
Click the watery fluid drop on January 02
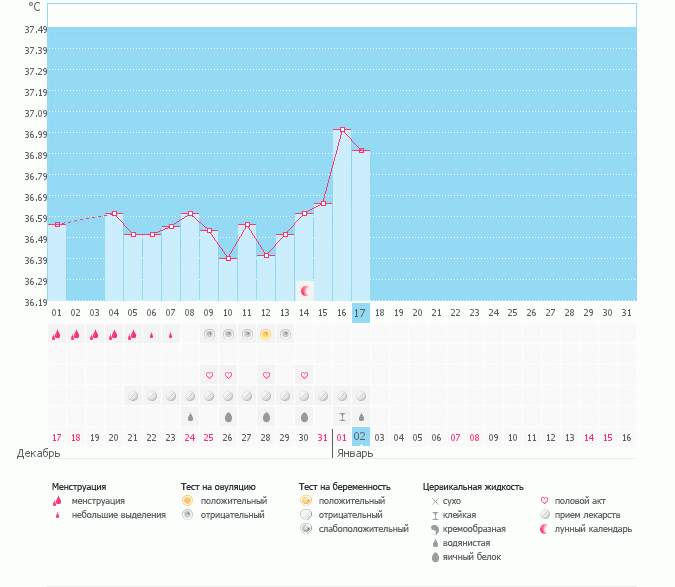click(x=361, y=417)
